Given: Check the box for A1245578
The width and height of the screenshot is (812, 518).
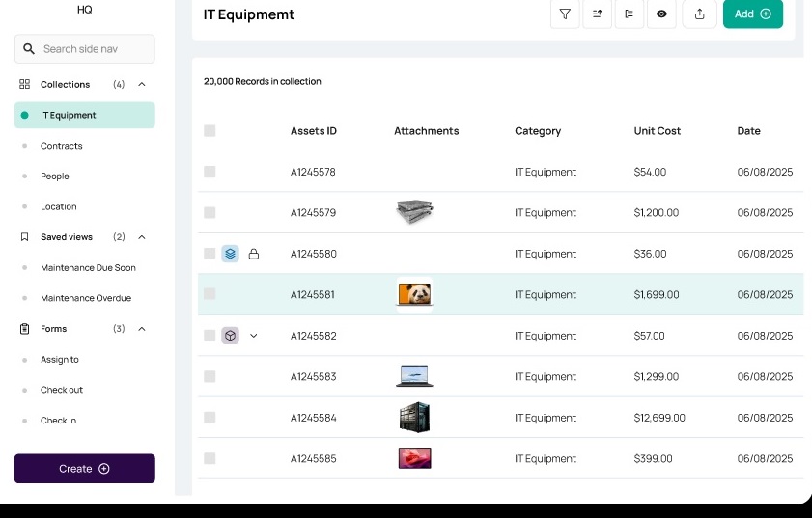Looking at the screenshot, I should pyautogui.click(x=210, y=172).
